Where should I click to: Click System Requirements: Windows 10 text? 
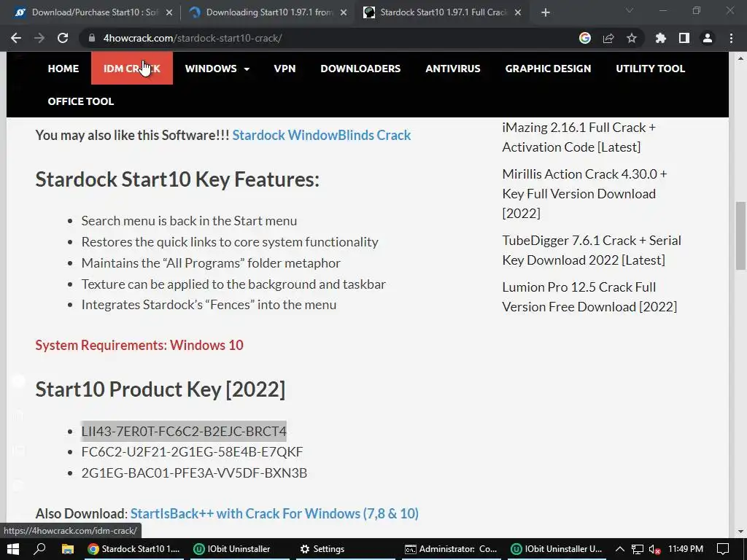point(139,345)
